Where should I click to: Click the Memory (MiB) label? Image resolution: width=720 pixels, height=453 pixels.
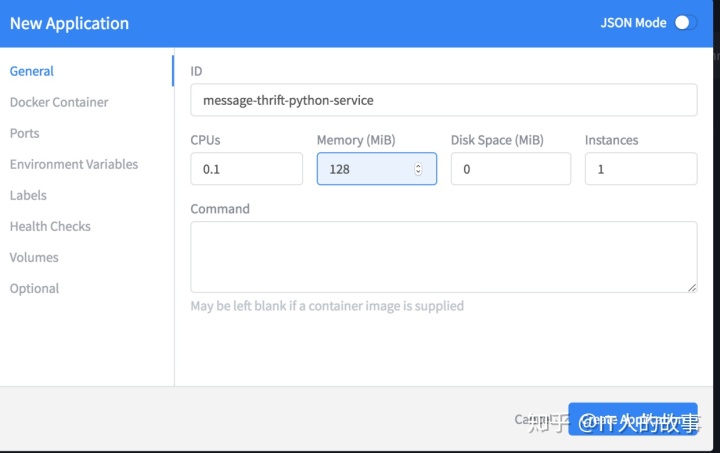[356, 140]
